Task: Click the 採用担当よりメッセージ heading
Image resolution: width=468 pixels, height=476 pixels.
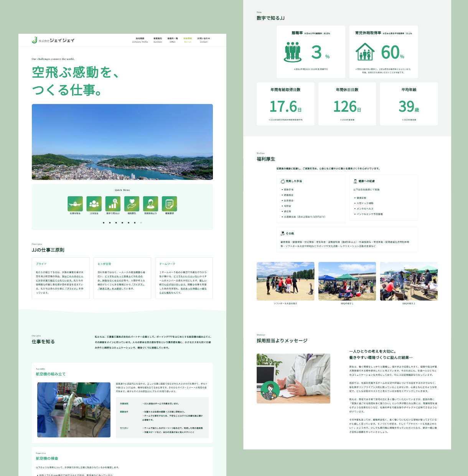Action: coord(282,340)
